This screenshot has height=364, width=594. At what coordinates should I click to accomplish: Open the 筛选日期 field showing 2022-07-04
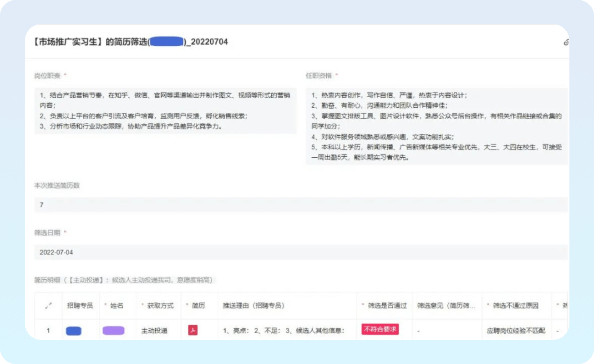(x=301, y=252)
